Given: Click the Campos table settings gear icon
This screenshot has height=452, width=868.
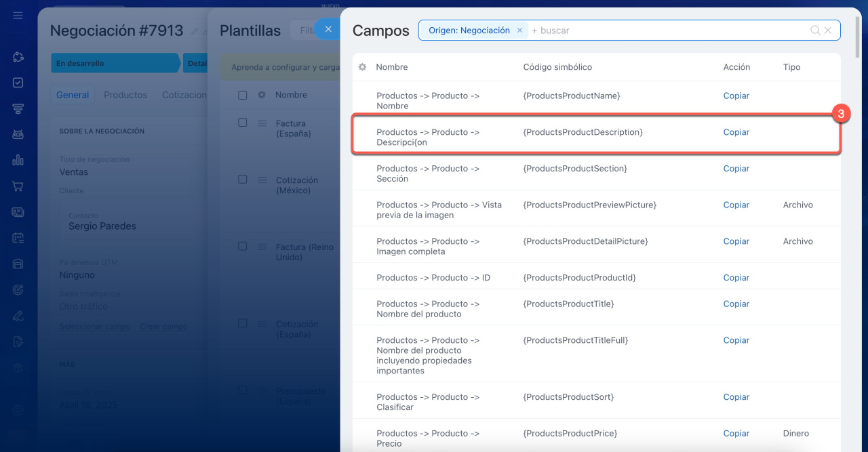Looking at the screenshot, I should (x=362, y=67).
